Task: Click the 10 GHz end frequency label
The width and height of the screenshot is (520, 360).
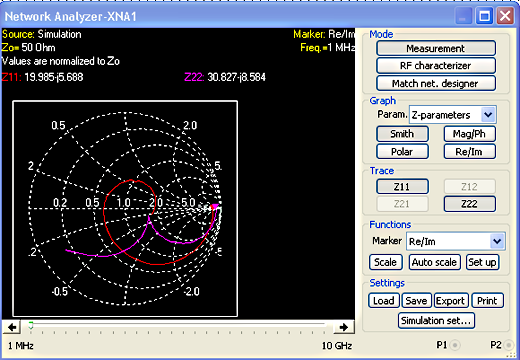Action: coord(337,346)
